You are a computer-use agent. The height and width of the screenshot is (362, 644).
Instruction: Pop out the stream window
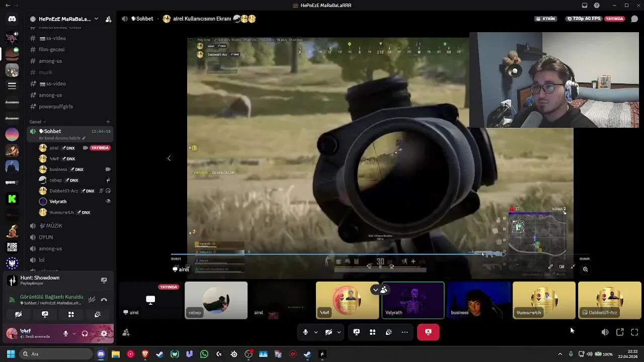(620, 332)
